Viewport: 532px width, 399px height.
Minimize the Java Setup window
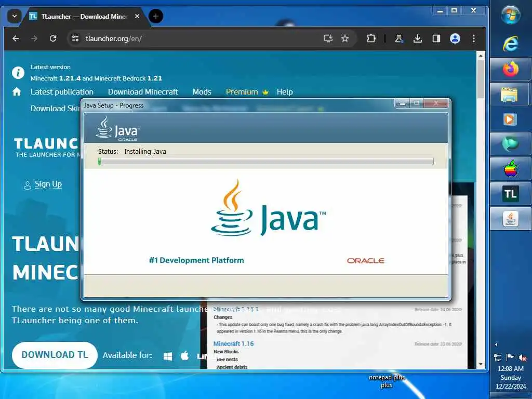[x=403, y=103]
